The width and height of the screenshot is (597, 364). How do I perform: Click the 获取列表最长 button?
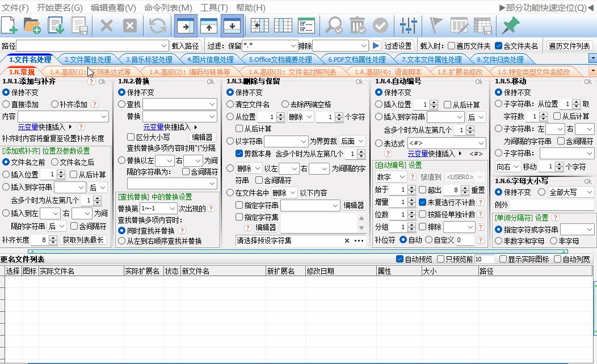[83, 240]
